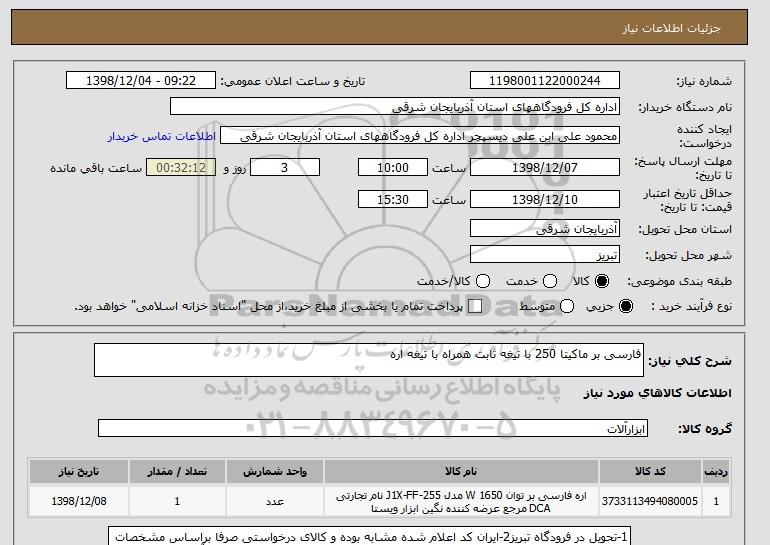Image resolution: width=770 pixels, height=545 pixels.
Task: Click the اطلاعات کالاهای مورد نیاز heading
Action: 658,393
